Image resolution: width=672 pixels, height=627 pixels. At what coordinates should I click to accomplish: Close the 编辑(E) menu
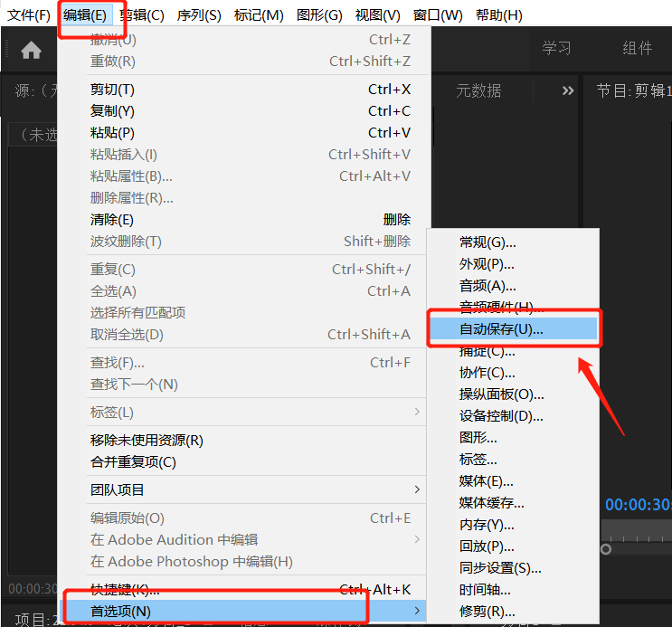(x=85, y=15)
